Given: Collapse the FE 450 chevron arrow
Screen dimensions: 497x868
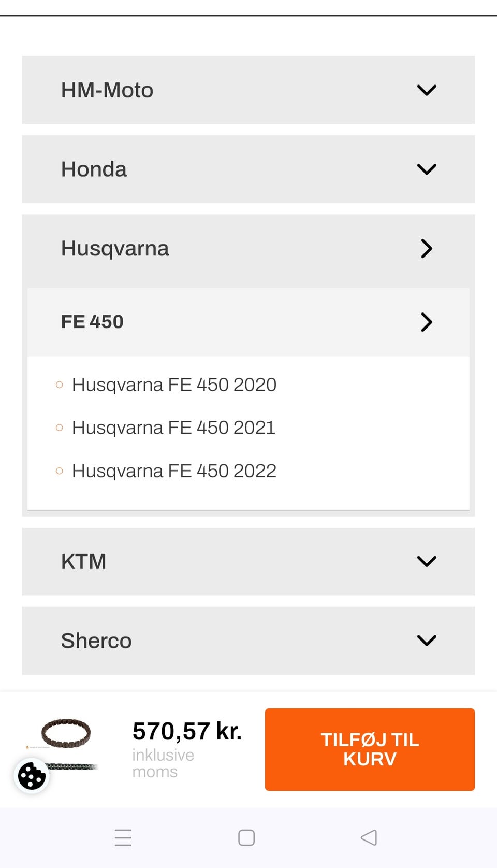Looking at the screenshot, I should coord(427,322).
